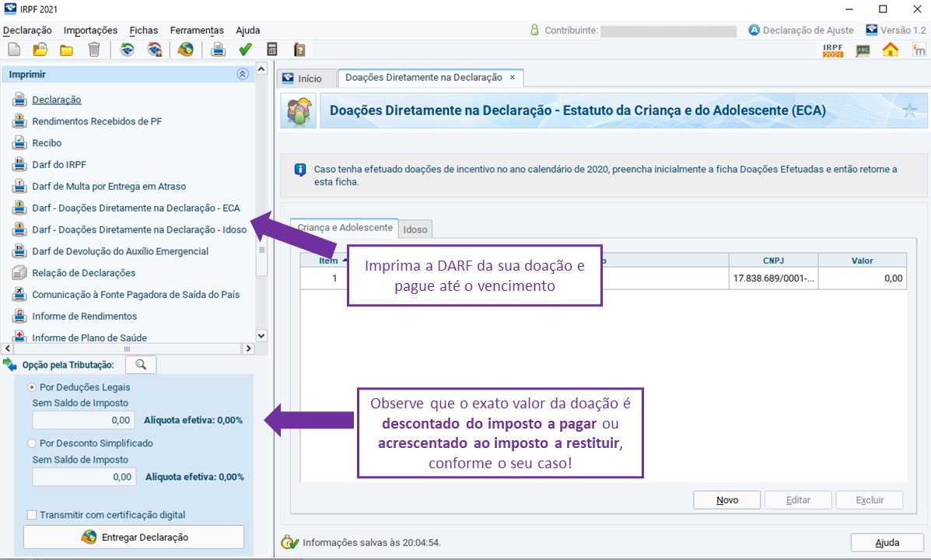This screenshot has width=931, height=560.
Task: Click the icon beside Relação de Declarações
Action: [19, 273]
